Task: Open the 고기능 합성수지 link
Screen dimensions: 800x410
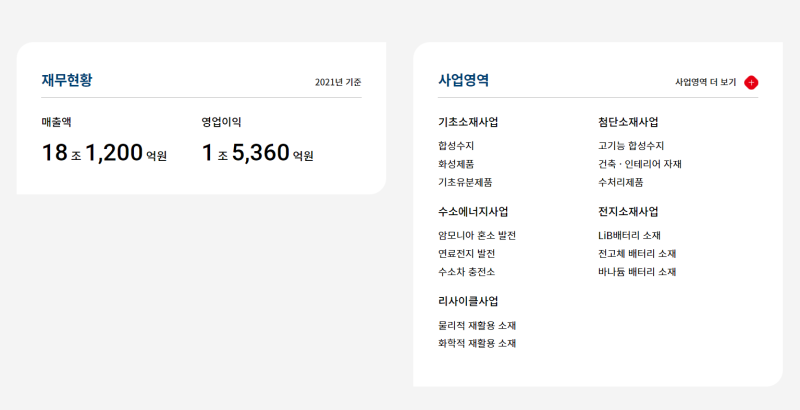Action: (x=631, y=146)
